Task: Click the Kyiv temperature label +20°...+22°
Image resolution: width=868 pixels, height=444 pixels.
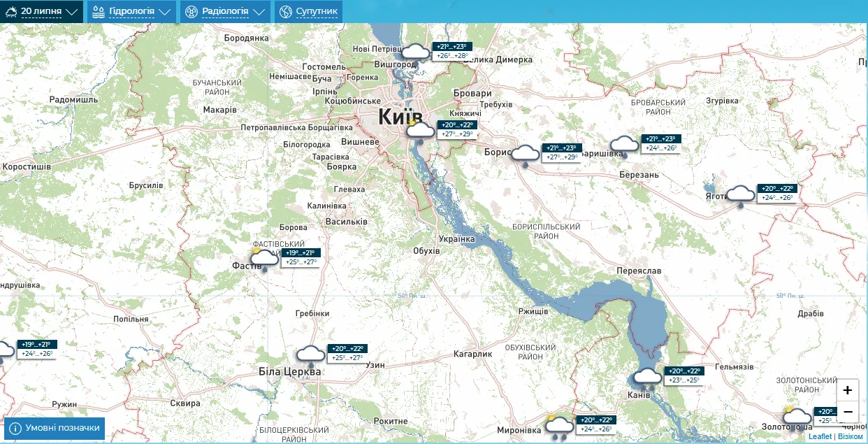Action: point(458,124)
